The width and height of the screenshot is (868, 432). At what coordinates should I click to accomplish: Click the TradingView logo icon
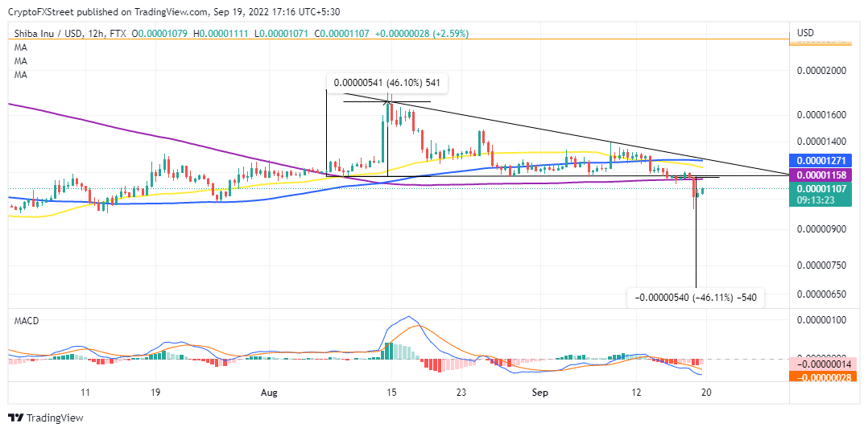15,418
